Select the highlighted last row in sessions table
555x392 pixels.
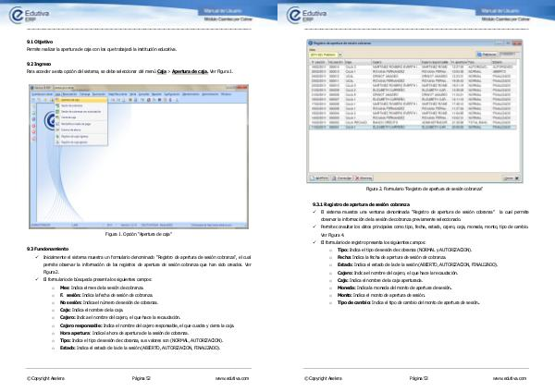coord(413,127)
